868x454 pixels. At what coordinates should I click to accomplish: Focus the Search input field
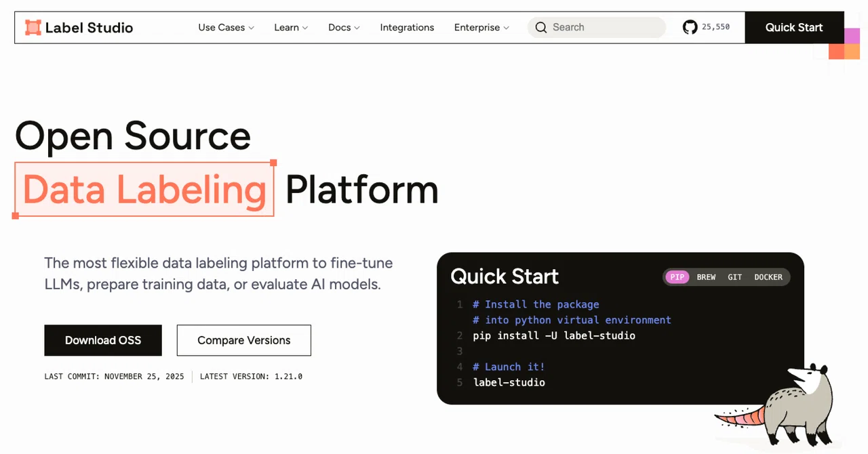(597, 27)
